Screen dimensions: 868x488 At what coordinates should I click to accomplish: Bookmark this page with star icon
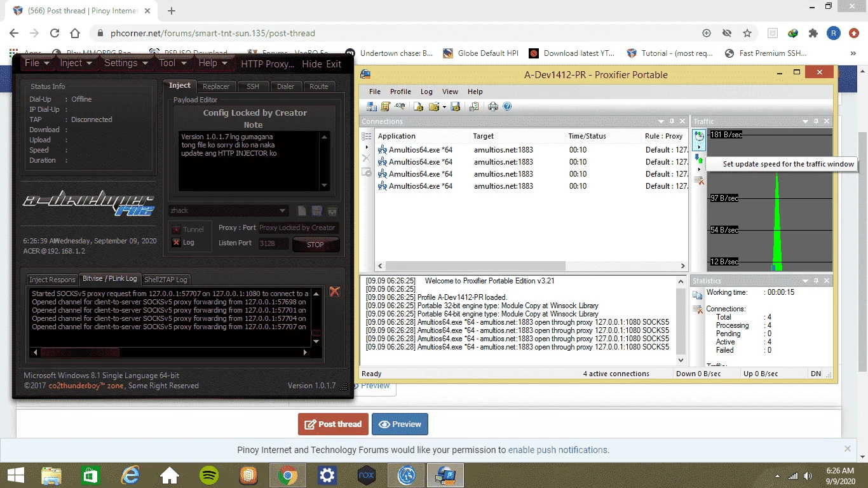[x=747, y=33]
